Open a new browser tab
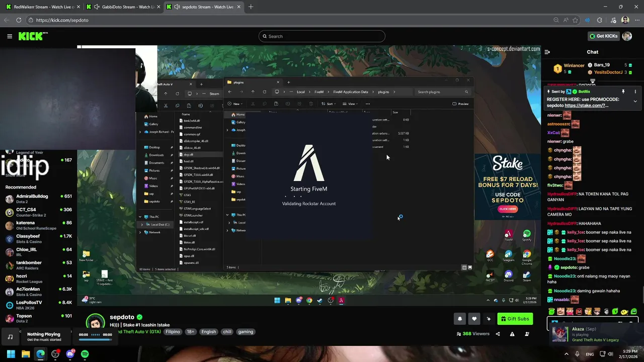 [251, 7]
